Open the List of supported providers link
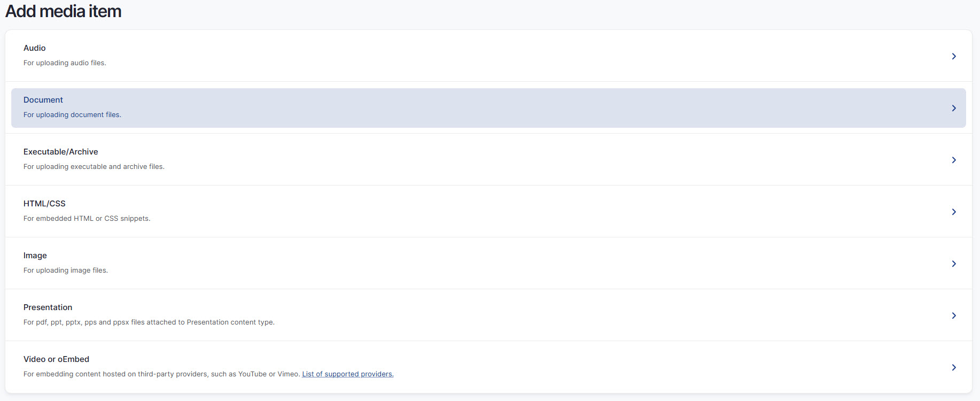Viewport: 980px width, 401px height. tap(348, 374)
